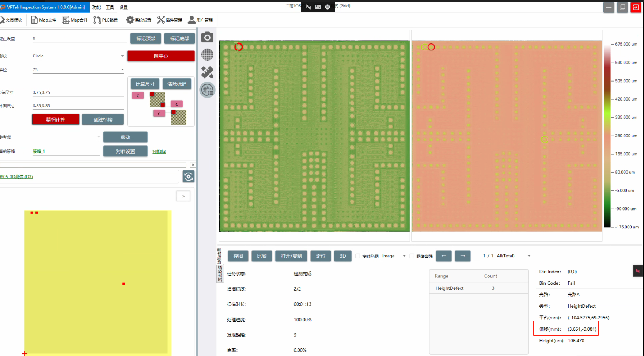This screenshot has height=356, width=644.
Task: Expand the Circle shape dropdown
Action: pos(122,56)
